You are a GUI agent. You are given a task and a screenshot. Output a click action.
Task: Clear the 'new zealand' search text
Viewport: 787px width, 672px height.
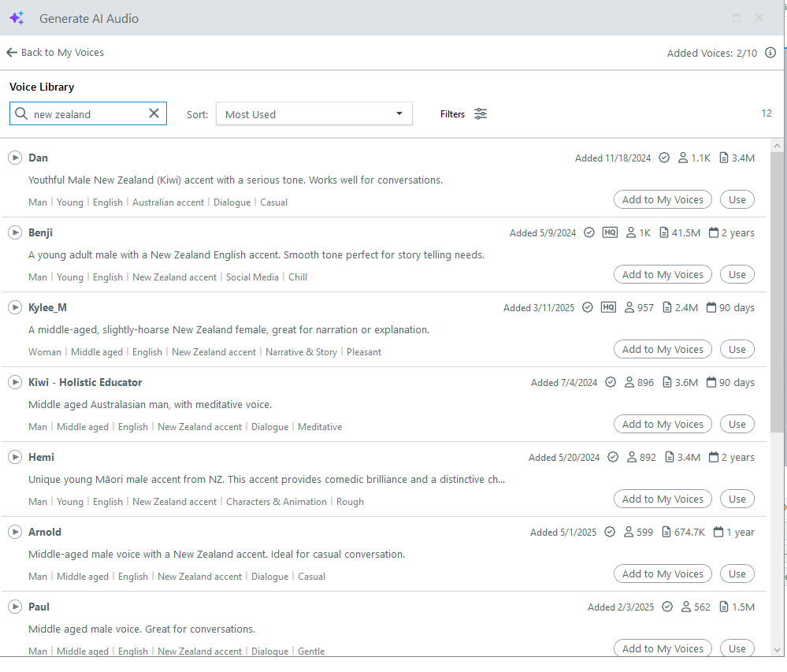(x=154, y=113)
